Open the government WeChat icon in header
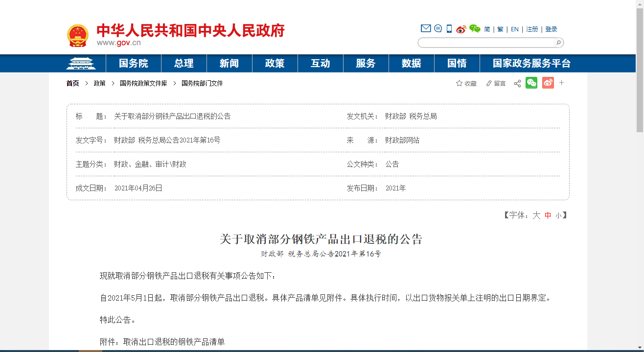 (474, 29)
